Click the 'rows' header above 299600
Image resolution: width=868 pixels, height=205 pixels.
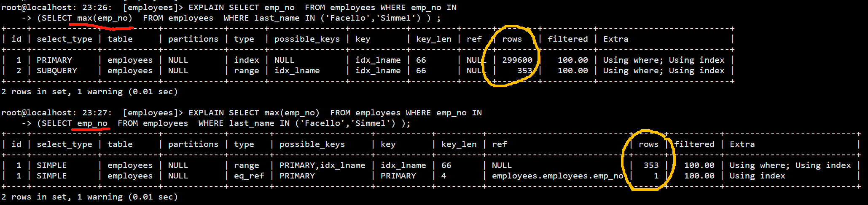(512, 39)
